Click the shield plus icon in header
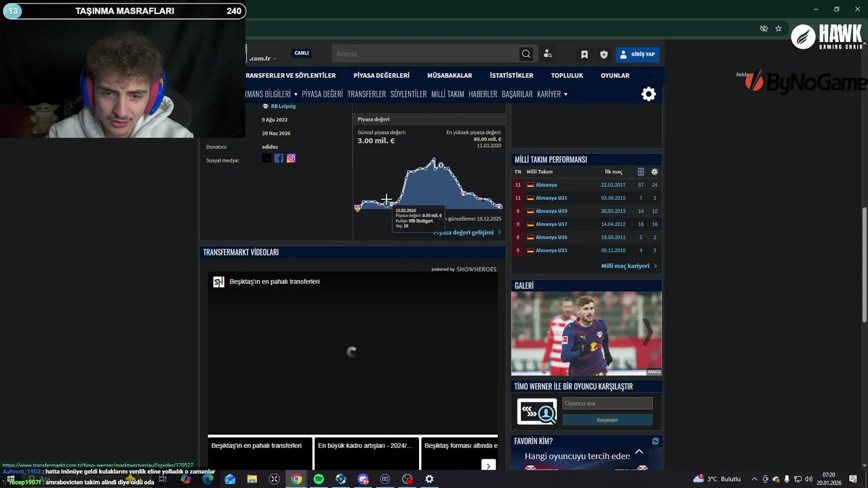 (604, 54)
